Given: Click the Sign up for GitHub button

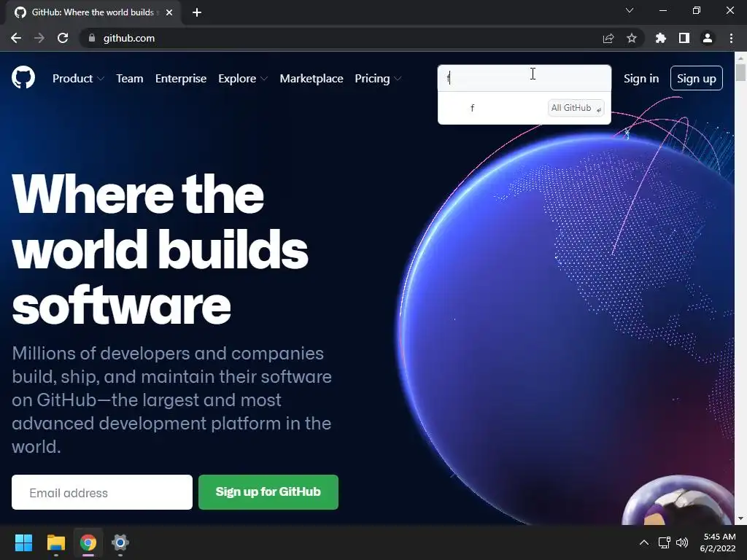Looking at the screenshot, I should coord(268,492).
